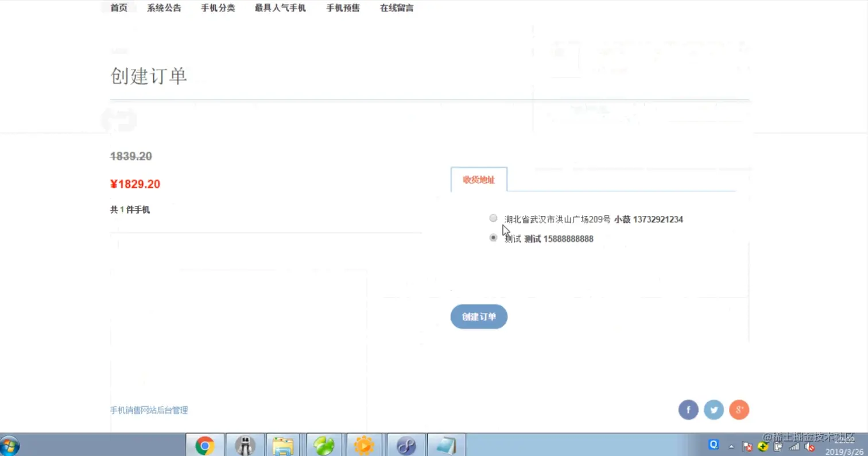
Task: Open 在线留言 navigation item
Action: pyautogui.click(x=397, y=8)
